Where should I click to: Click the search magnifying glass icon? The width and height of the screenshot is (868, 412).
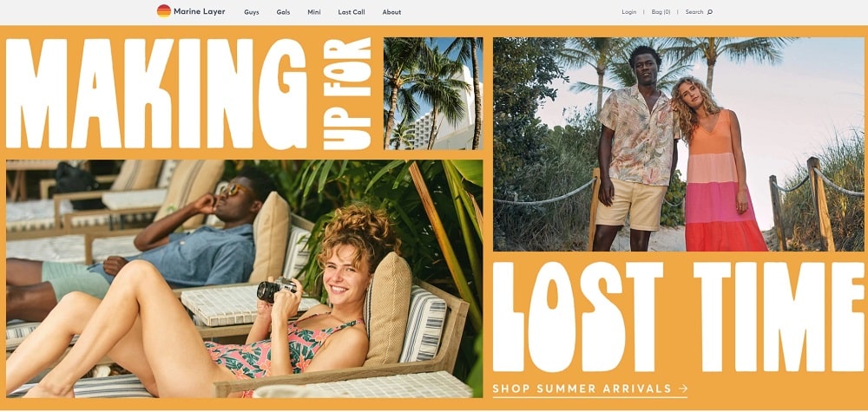point(710,11)
